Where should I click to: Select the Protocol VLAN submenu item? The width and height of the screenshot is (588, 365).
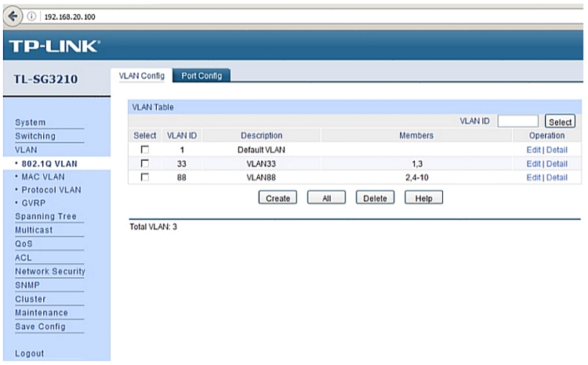51,190
